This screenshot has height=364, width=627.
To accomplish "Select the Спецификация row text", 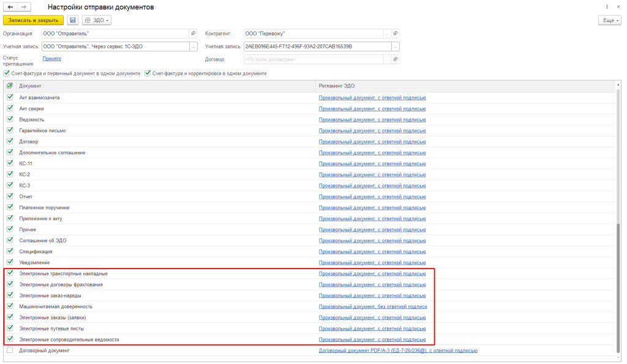I will (x=36, y=251).
